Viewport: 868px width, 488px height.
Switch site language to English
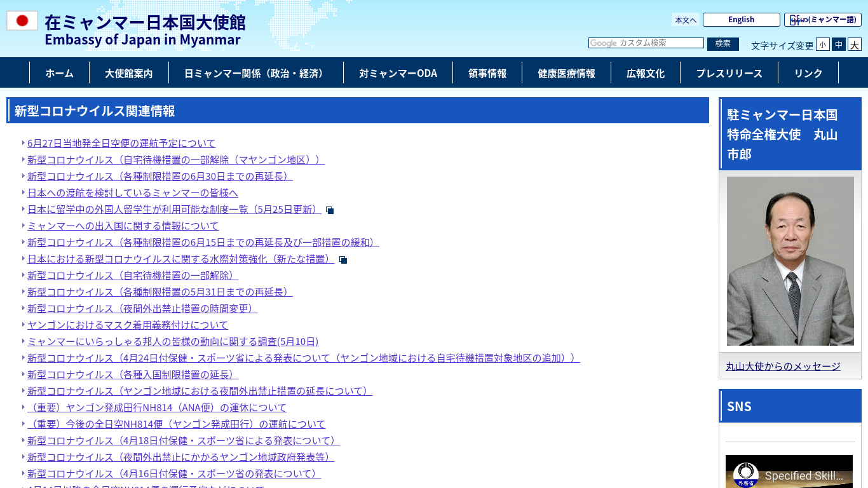pyautogui.click(x=742, y=20)
